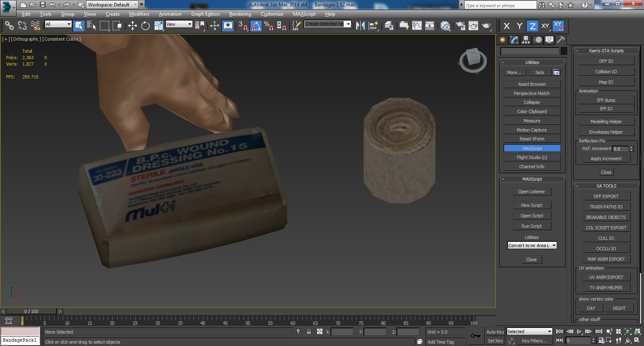Activate the Select and Rotate tool

[x=145, y=26]
